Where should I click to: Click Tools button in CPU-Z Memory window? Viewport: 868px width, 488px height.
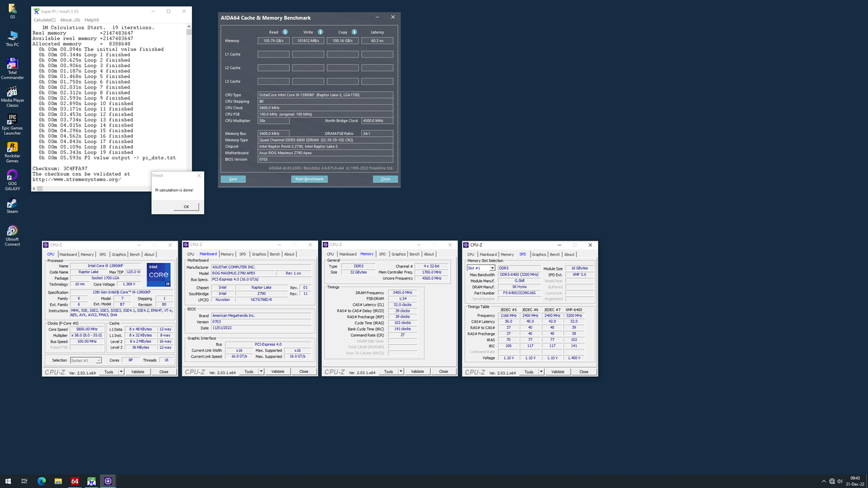(388, 371)
